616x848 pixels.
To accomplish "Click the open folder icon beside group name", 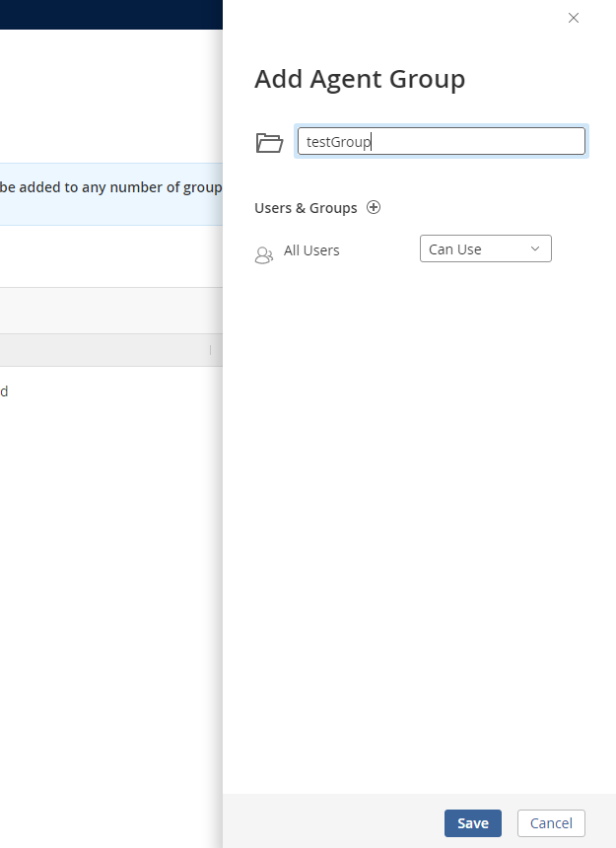I will pyautogui.click(x=269, y=143).
